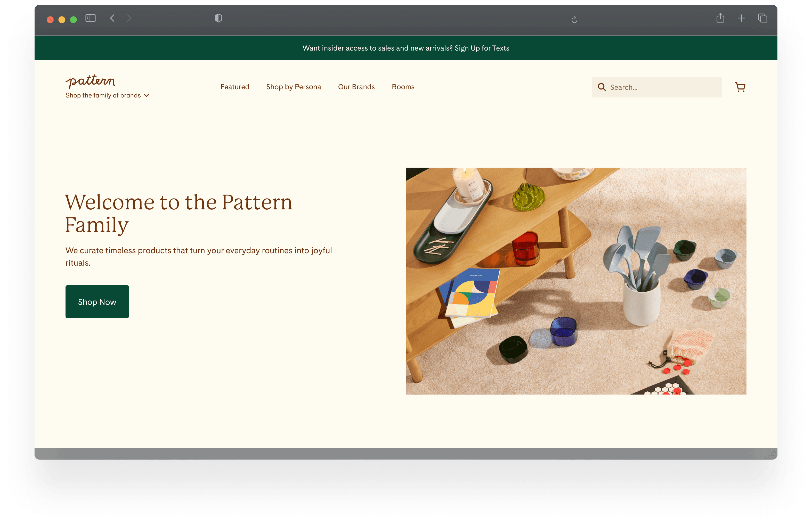
Task: Open the Shop by Persona menu
Action: (294, 87)
